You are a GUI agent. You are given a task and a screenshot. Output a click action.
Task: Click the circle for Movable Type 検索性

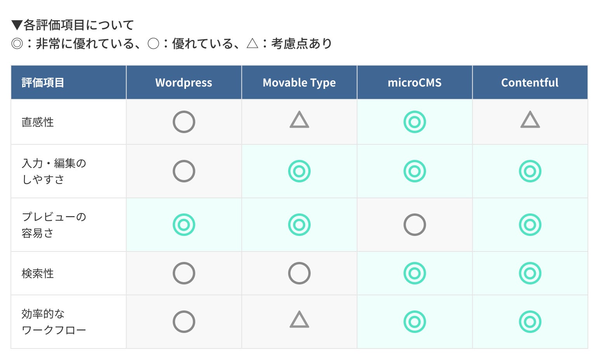pos(299,273)
